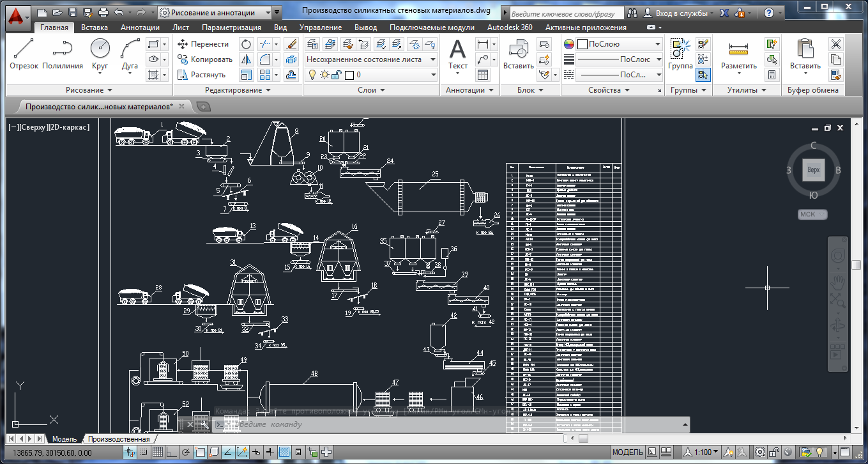Screen dimensions: 868x464
Task: Click the scale tool icon
Action: [247, 75]
